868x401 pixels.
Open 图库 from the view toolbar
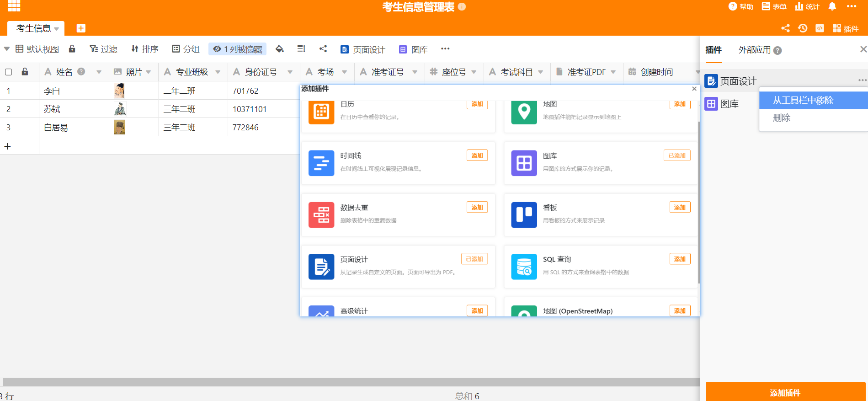413,49
